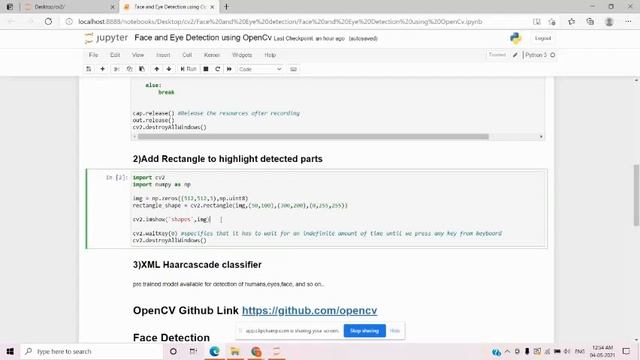Stop sharing the screen

(x=364, y=331)
